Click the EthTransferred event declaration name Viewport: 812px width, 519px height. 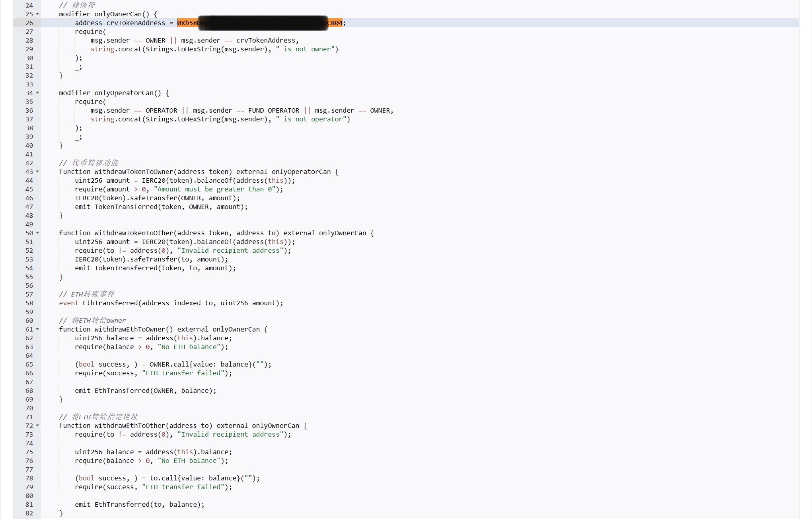coord(110,303)
